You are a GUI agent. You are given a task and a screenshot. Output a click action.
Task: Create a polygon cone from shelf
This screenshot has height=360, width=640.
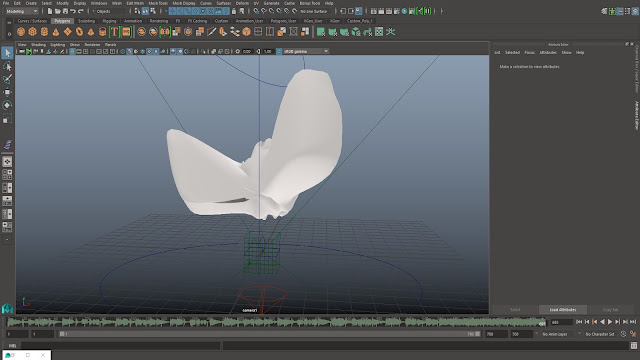pos(56,31)
